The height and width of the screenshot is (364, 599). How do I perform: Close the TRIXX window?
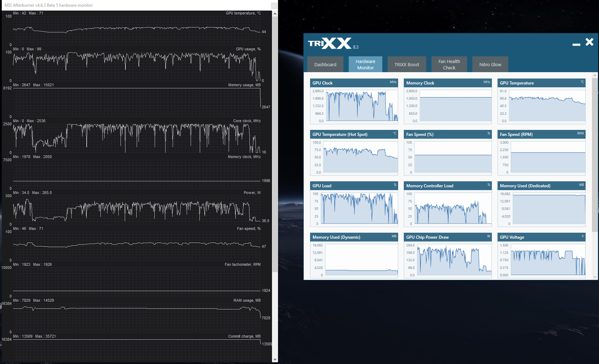[x=589, y=42]
